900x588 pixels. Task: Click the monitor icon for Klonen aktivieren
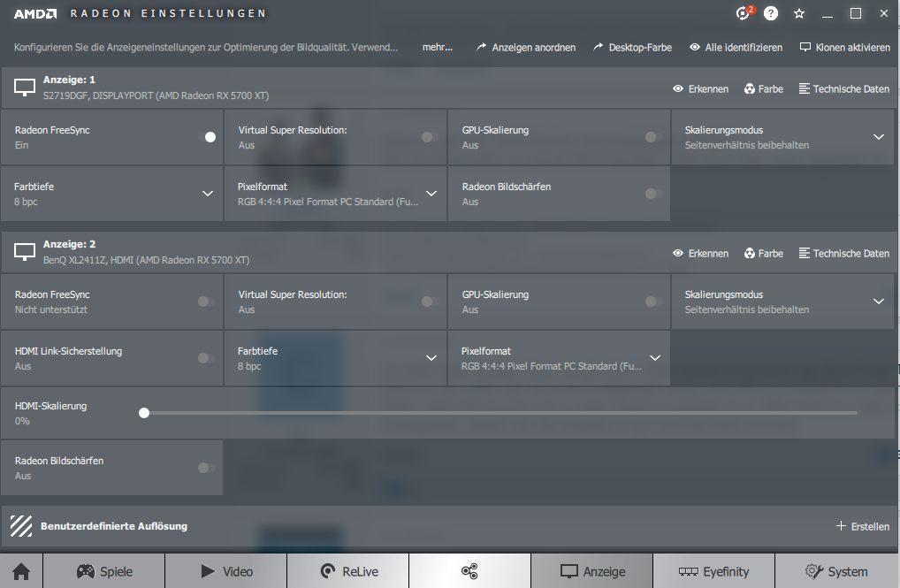(x=805, y=47)
